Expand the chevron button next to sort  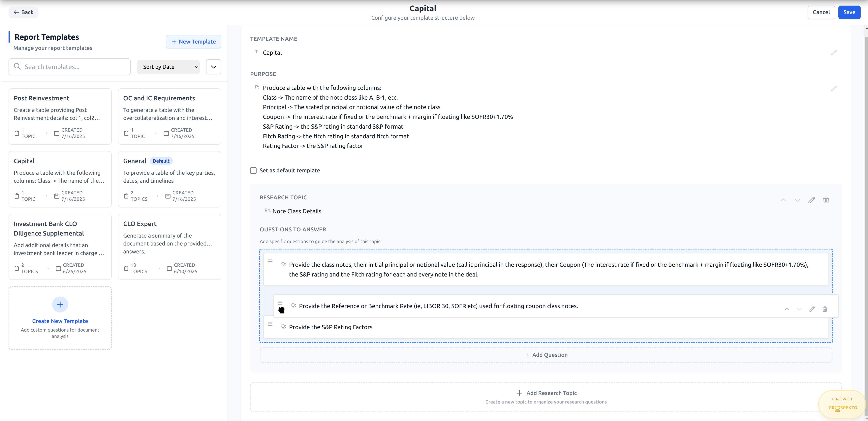click(x=213, y=67)
